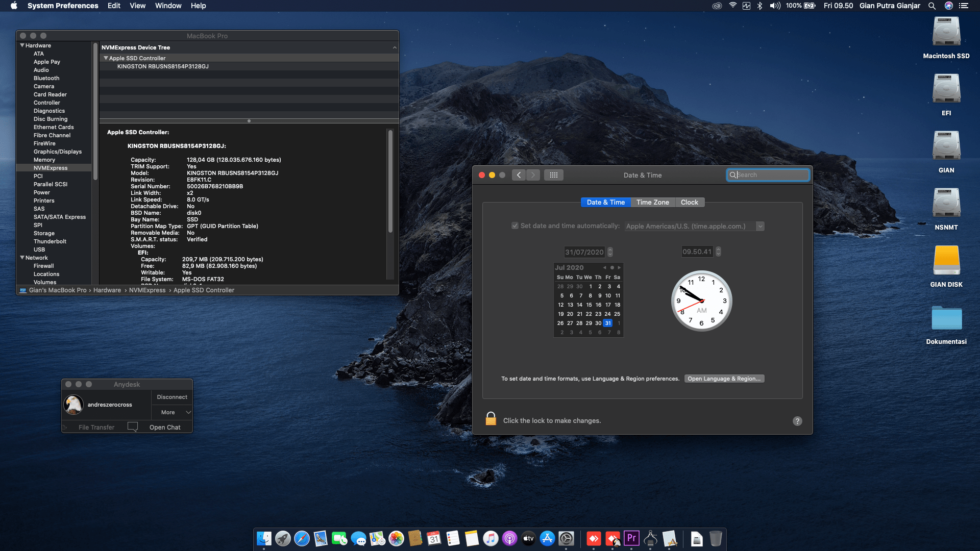Collapse the Apple SSD Controller entry
The height and width of the screenshot is (551, 980).
click(107, 58)
